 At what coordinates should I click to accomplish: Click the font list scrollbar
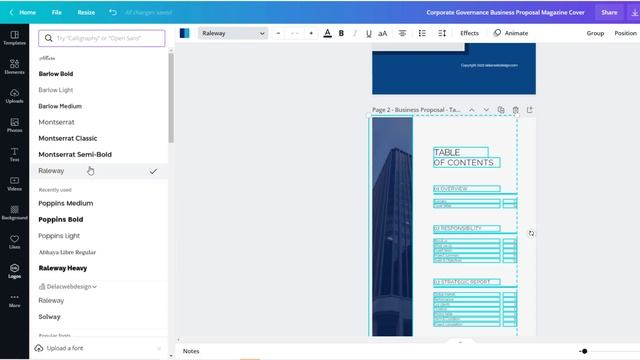171,98
